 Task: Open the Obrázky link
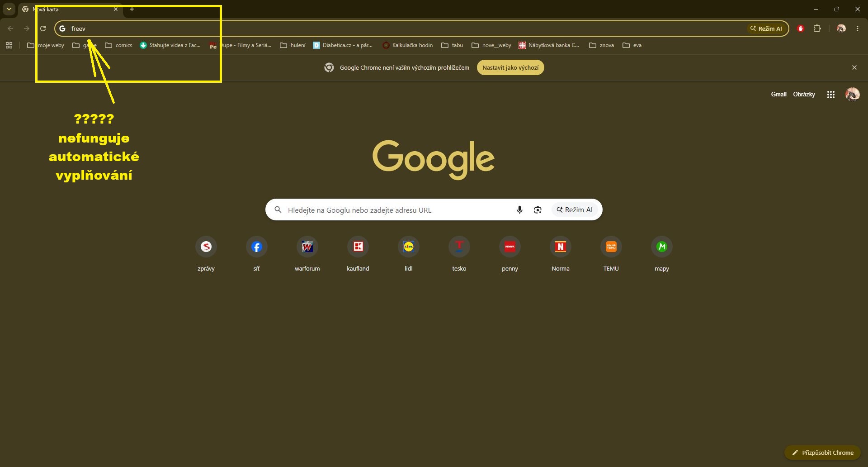(x=804, y=94)
